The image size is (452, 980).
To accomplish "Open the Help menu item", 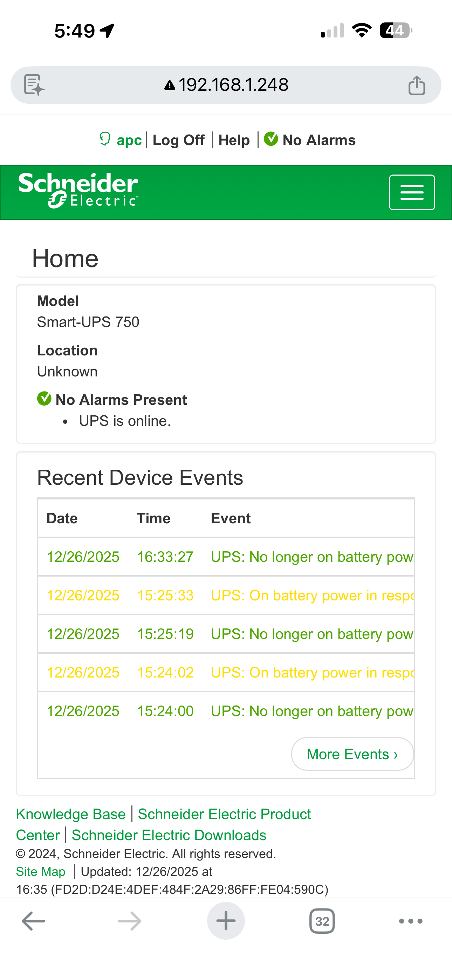I will [x=234, y=141].
